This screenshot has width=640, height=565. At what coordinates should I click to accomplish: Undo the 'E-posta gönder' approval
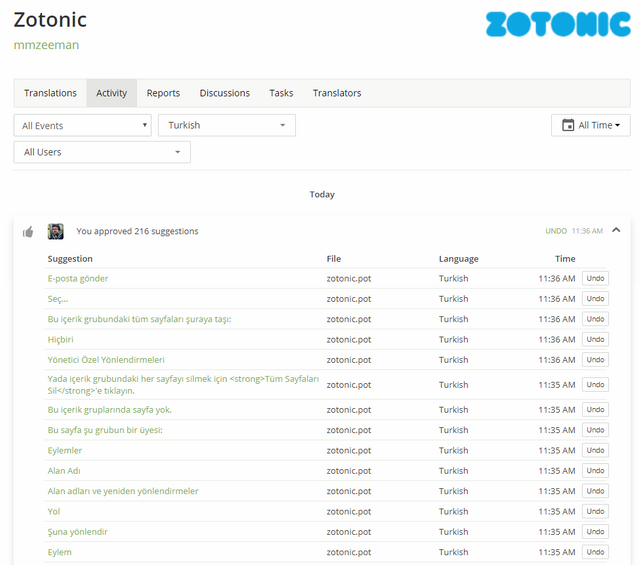coord(595,278)
